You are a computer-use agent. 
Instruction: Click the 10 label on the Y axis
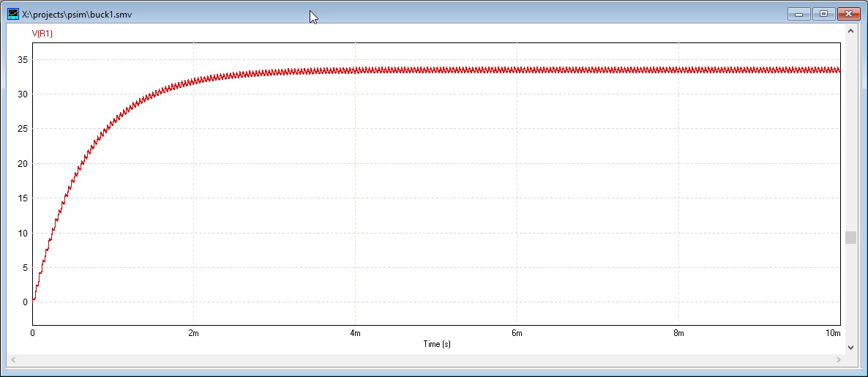(22, 233)
